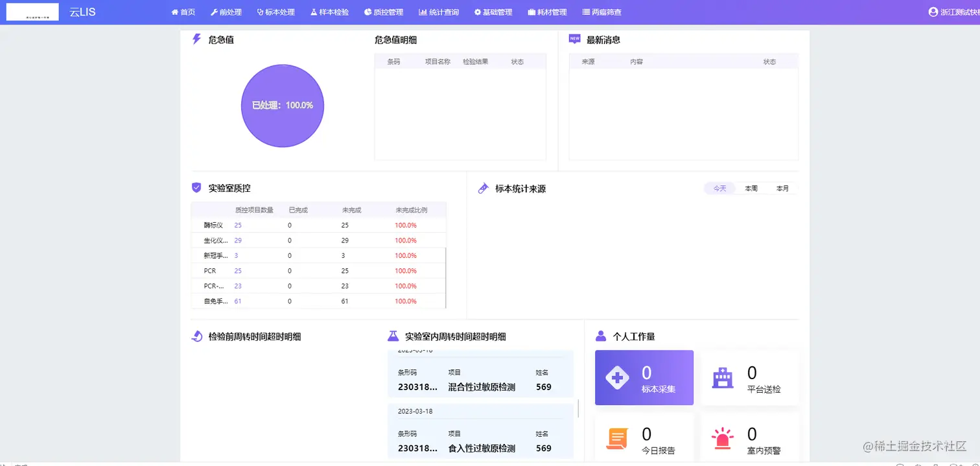Select the 室内预警 alarm icon
The height and width of the screenshot is (466, 980).
pos(722,438)
